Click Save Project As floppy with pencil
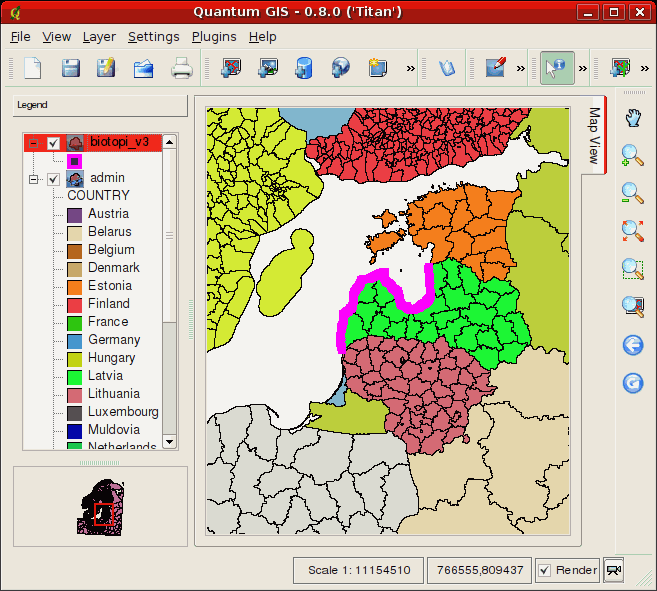 (106, 67)
